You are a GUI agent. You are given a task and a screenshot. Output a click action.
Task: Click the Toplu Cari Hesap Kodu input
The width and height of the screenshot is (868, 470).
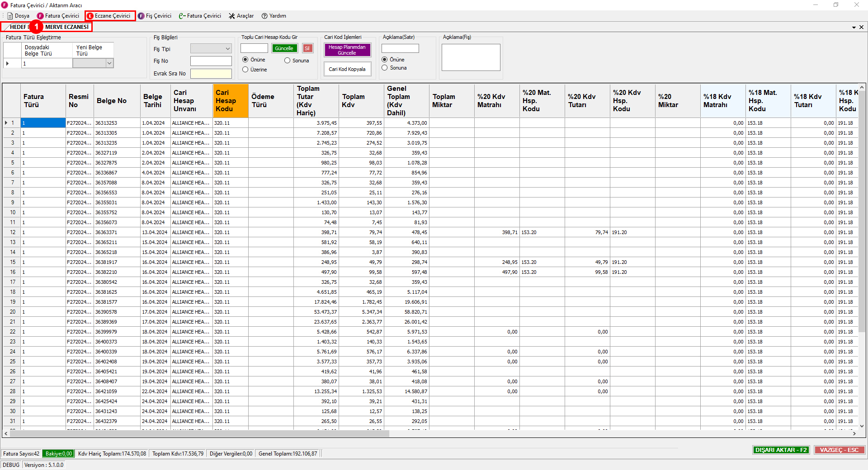click(254, 48)
